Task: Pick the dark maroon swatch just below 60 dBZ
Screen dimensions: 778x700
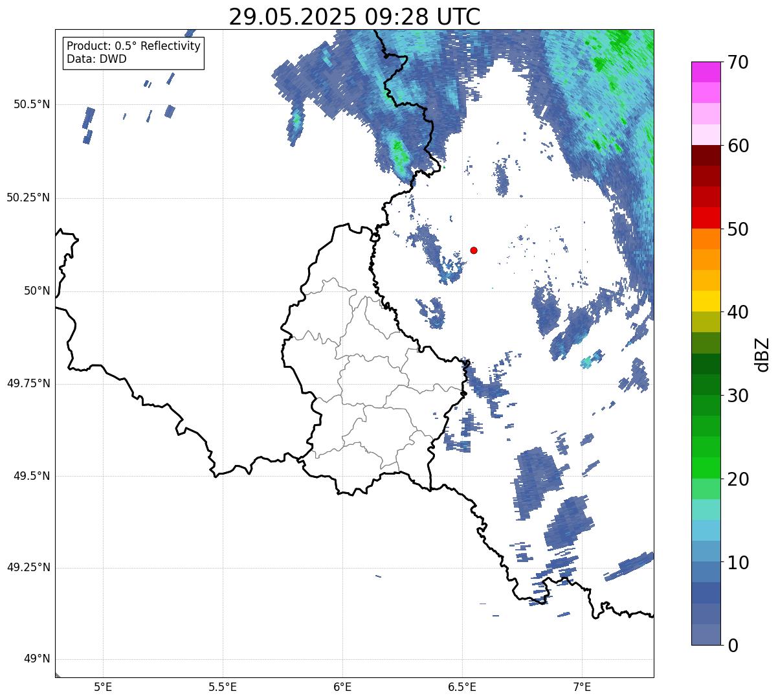Action: (x=706, y=155)
